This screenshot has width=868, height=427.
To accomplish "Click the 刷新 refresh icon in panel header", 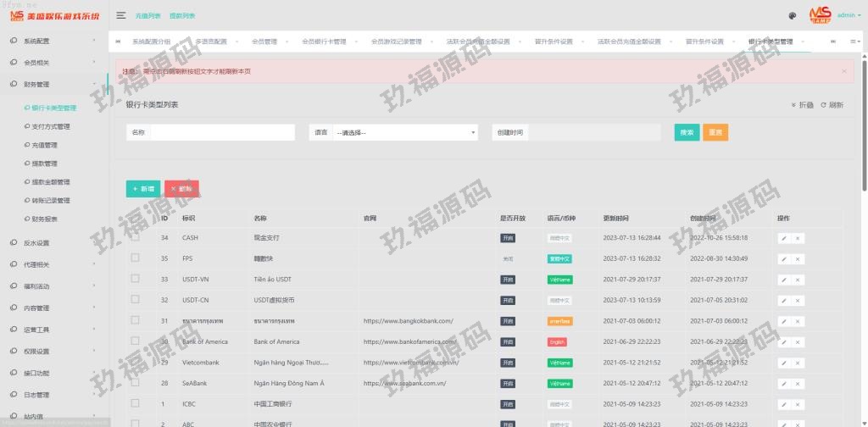I will click(x=832, y=105).
